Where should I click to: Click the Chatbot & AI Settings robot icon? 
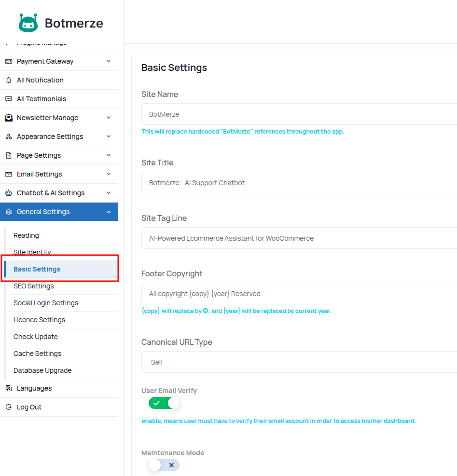click(x=8, y=193)
